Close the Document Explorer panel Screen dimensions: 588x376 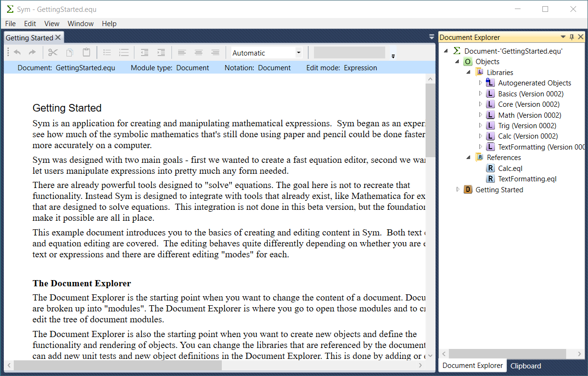coord(580,37)
